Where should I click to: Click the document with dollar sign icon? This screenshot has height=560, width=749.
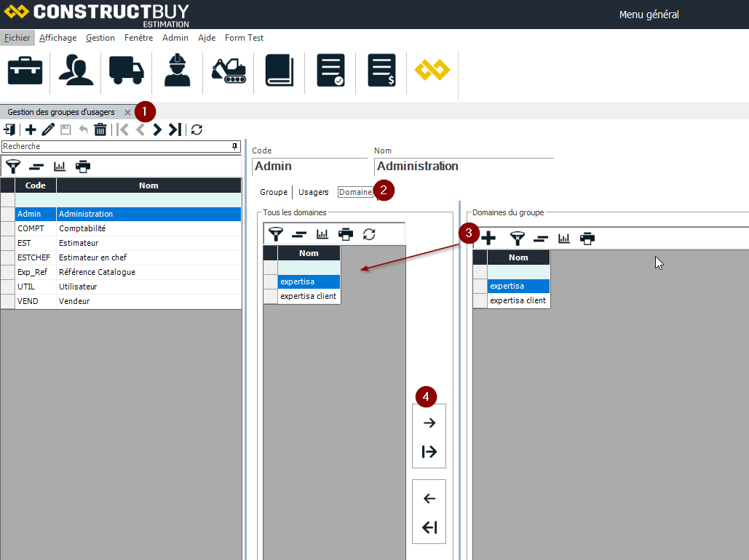pyautogui.click(x=381, y=71)
